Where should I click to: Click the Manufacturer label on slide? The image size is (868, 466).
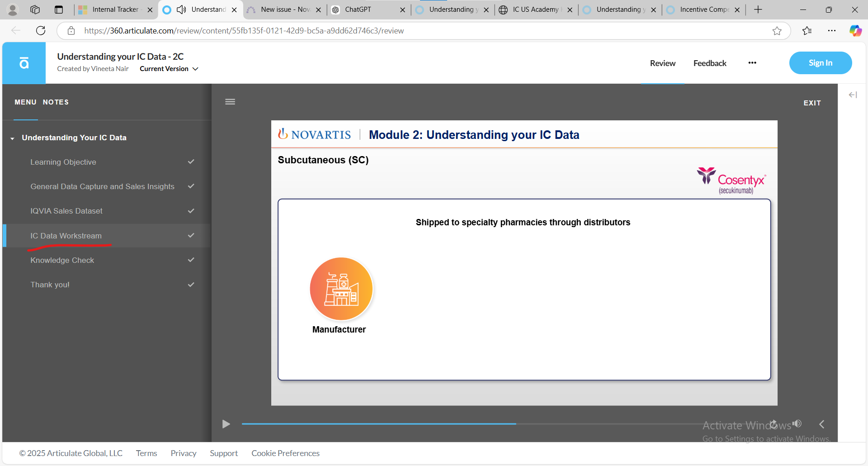[x=339, y=330]
